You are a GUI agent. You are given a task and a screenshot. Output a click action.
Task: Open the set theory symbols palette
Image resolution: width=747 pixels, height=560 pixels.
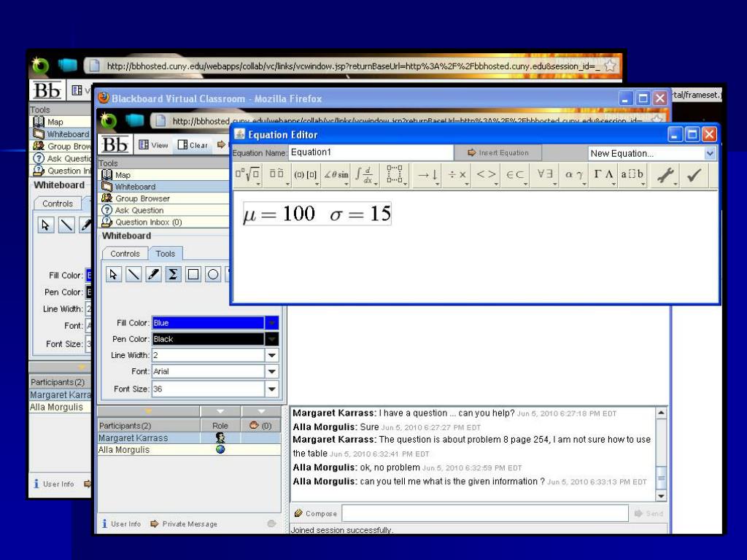516,175
